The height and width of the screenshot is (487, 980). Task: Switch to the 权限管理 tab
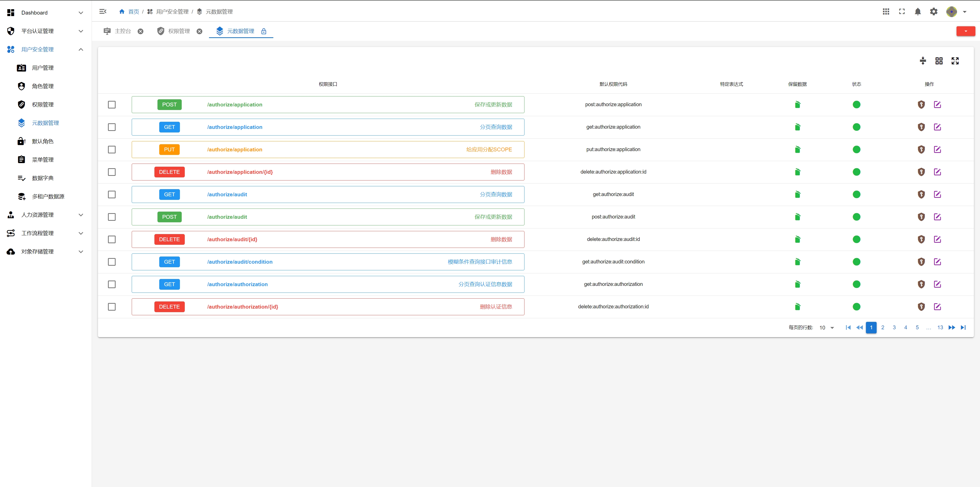[x=179, y=31]
